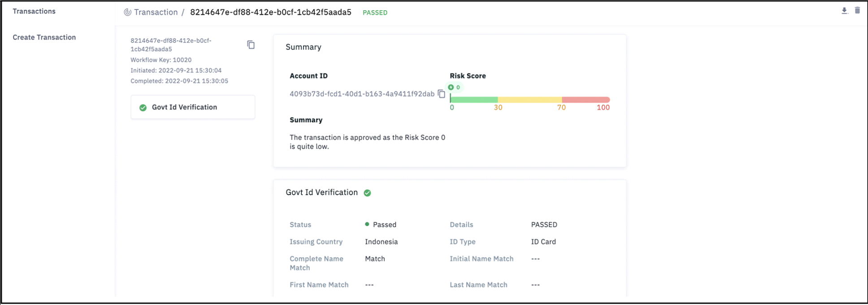
Task: Click the Account ID value 4093b73d
Action: pos(362,94)
